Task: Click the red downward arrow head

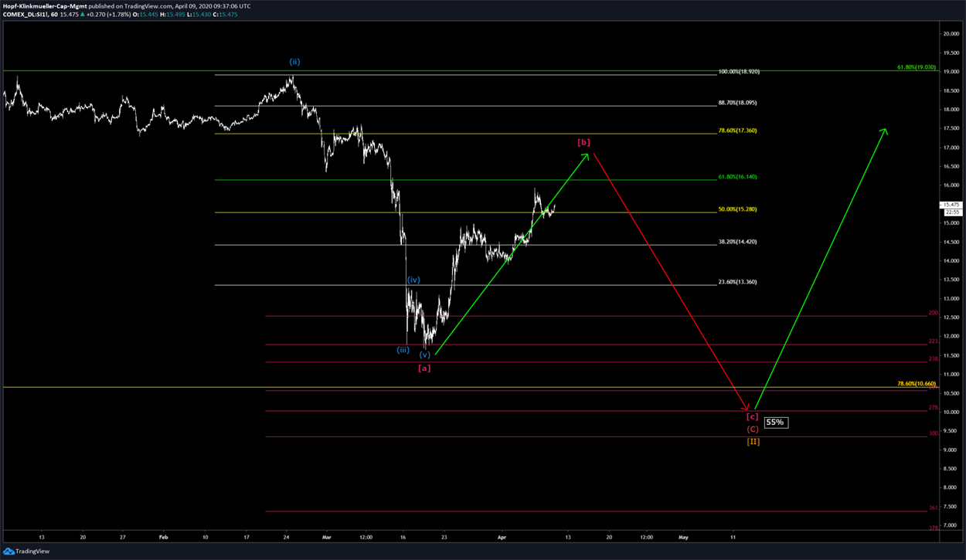Action: tap(746, 406)
